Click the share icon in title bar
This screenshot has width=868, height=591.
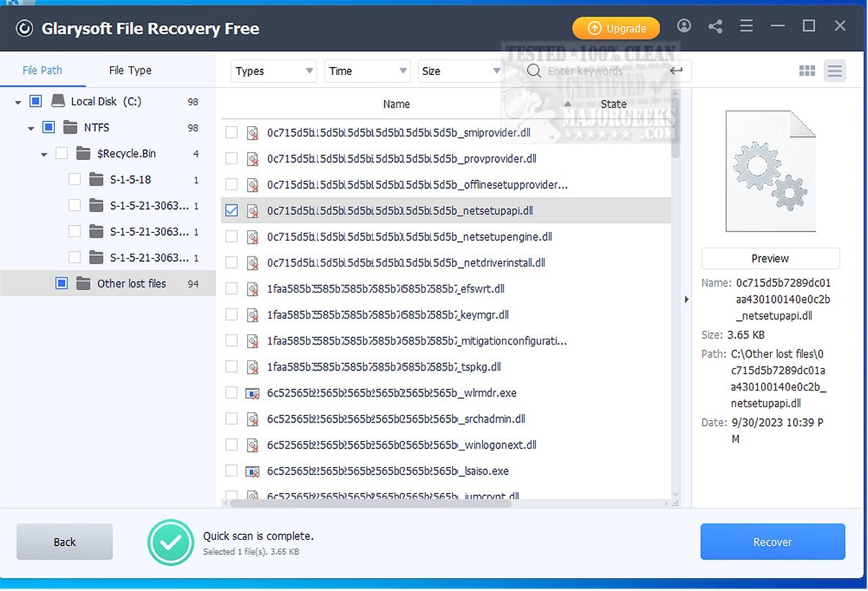(715, 27)
